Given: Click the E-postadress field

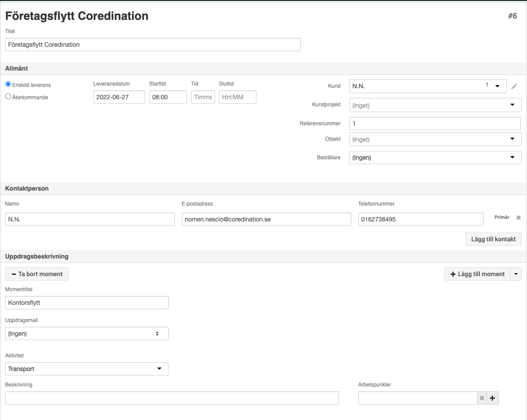Looking at the screenshot, I should pos(267,219).
